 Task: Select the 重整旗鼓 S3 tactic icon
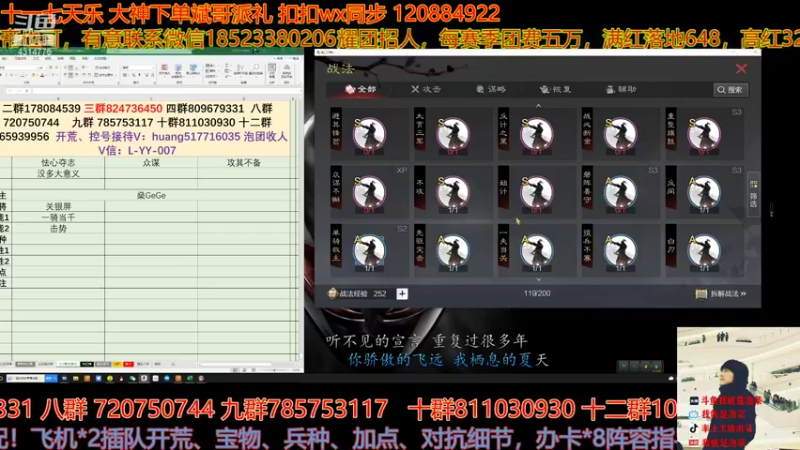pyautogui.click(x=704, y=135)
